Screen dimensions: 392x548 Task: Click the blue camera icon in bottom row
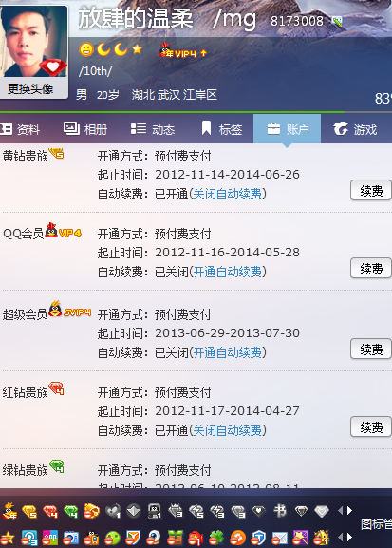point(71,538)
